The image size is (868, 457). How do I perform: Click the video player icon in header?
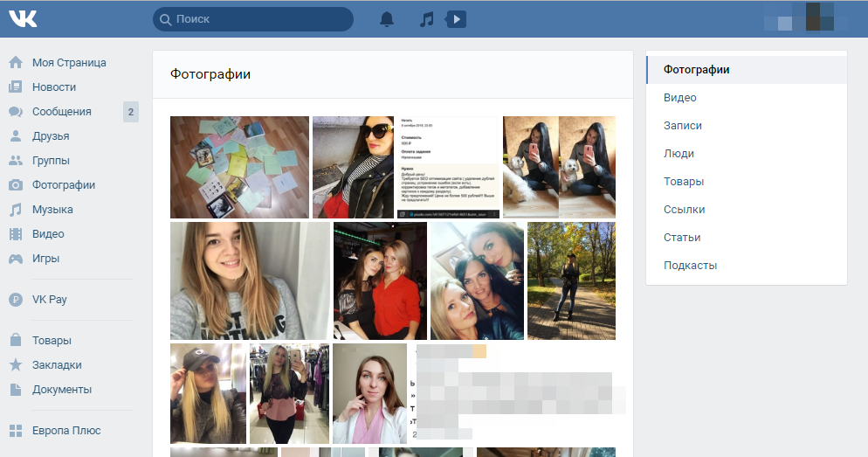click(x=456, y=19)
